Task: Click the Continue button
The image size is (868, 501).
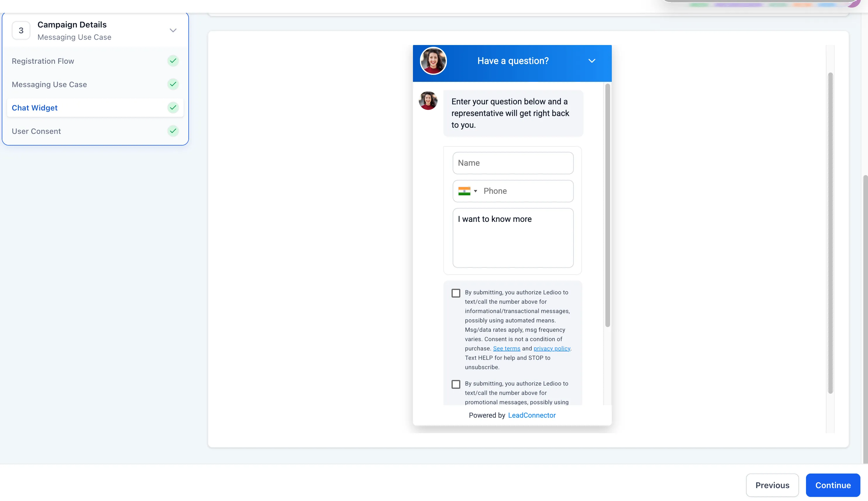Action: click(832, 485)
